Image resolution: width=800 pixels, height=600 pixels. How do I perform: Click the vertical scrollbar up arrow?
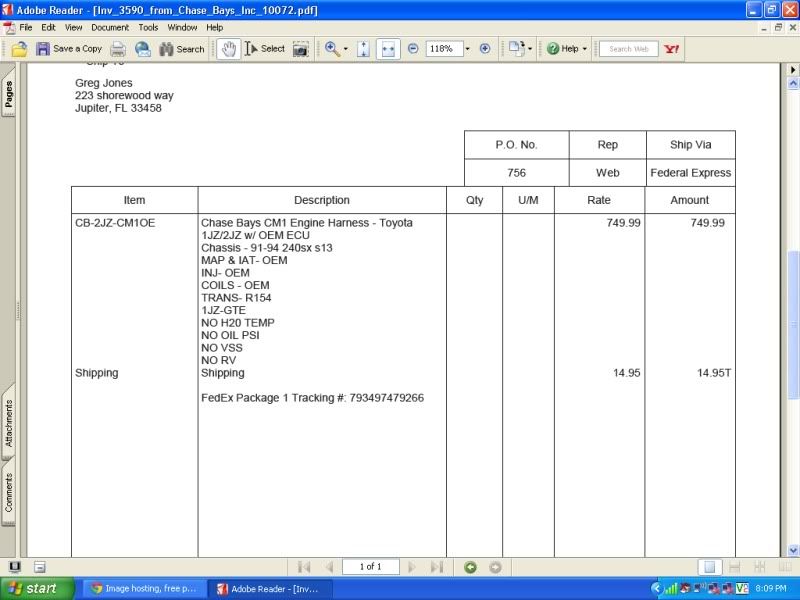tap(793, 83)
